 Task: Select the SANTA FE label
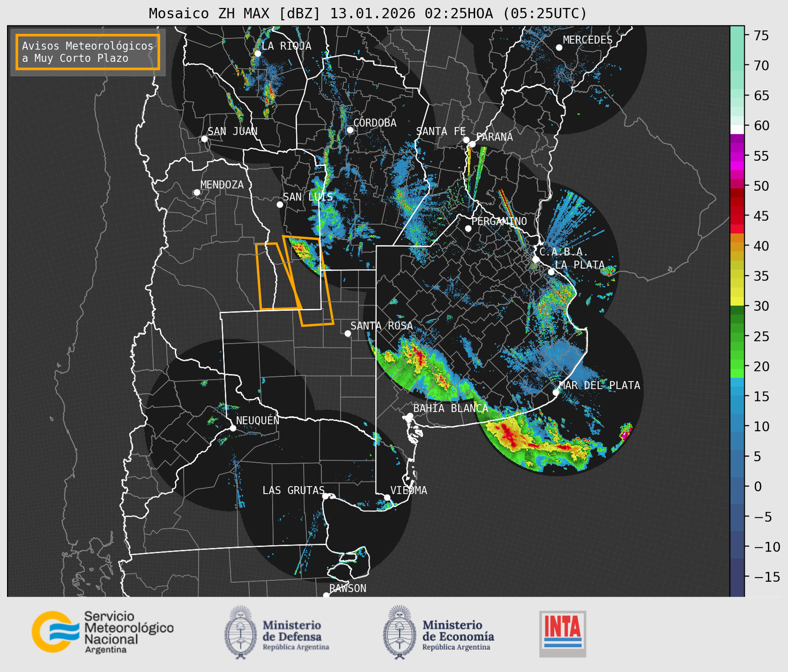[x=441, y=131]
